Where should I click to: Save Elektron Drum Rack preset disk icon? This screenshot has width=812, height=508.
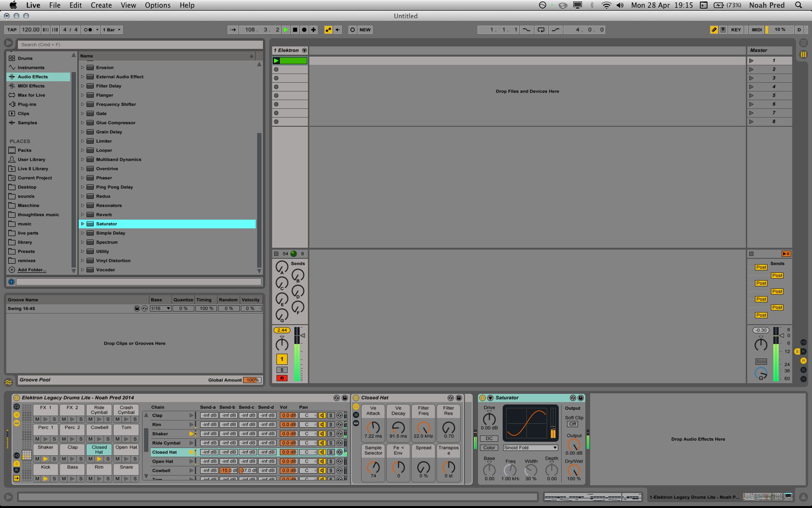345,398
